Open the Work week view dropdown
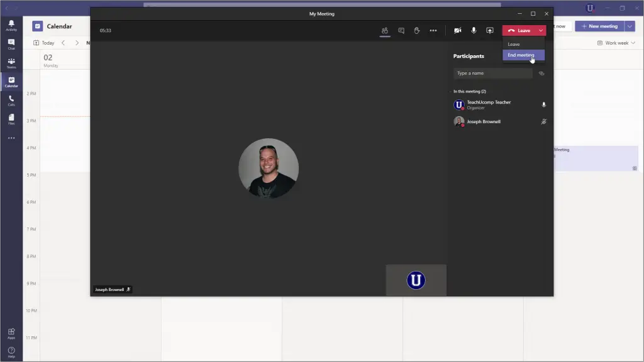 [x=616, y=43]
